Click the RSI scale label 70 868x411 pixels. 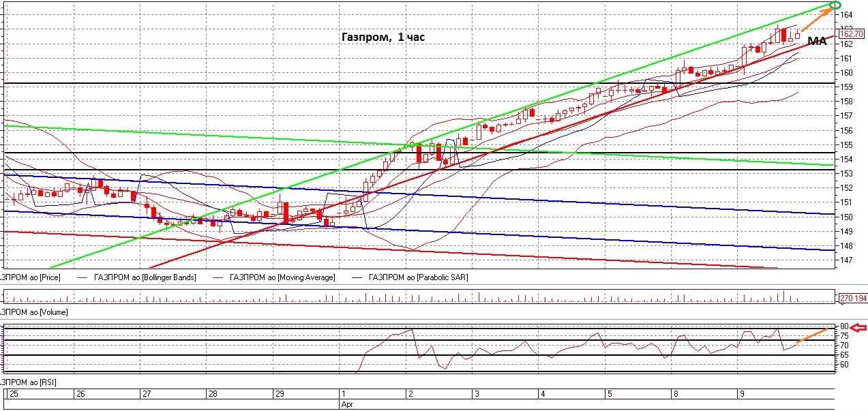point(843,346)
